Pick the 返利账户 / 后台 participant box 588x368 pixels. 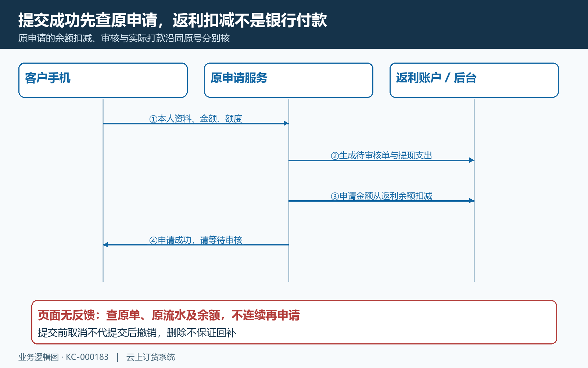474,80
